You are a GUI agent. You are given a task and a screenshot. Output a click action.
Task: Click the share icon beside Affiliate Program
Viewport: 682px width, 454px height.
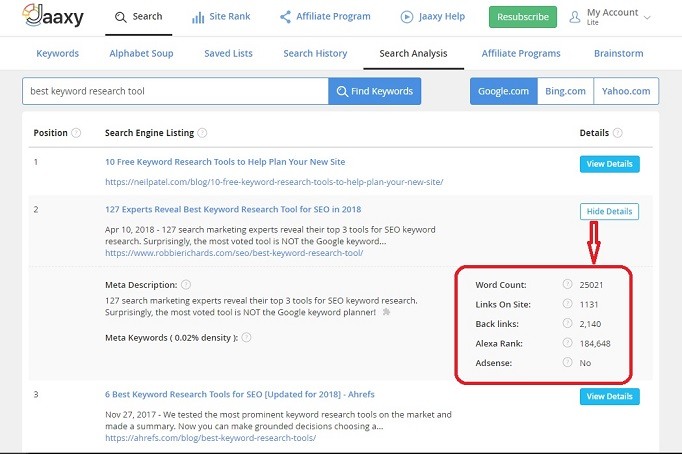click(x=285, y=17)
